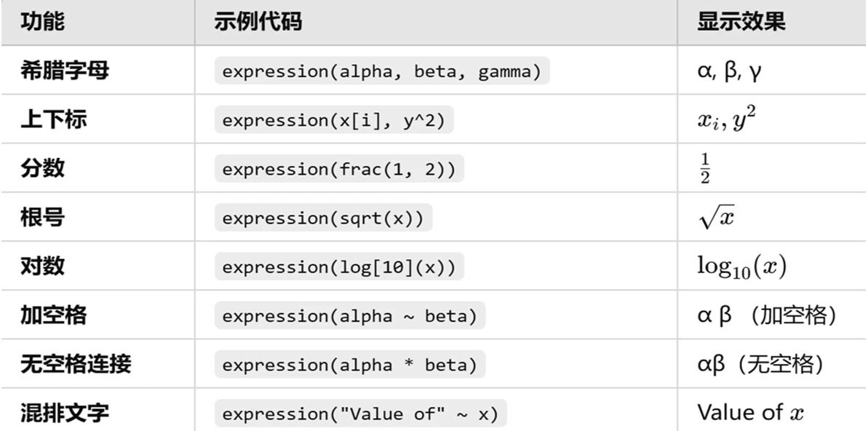Viewport: 868px width, 431px height.
Task: Click the 示例代码 column header
Action: [258, 23]
